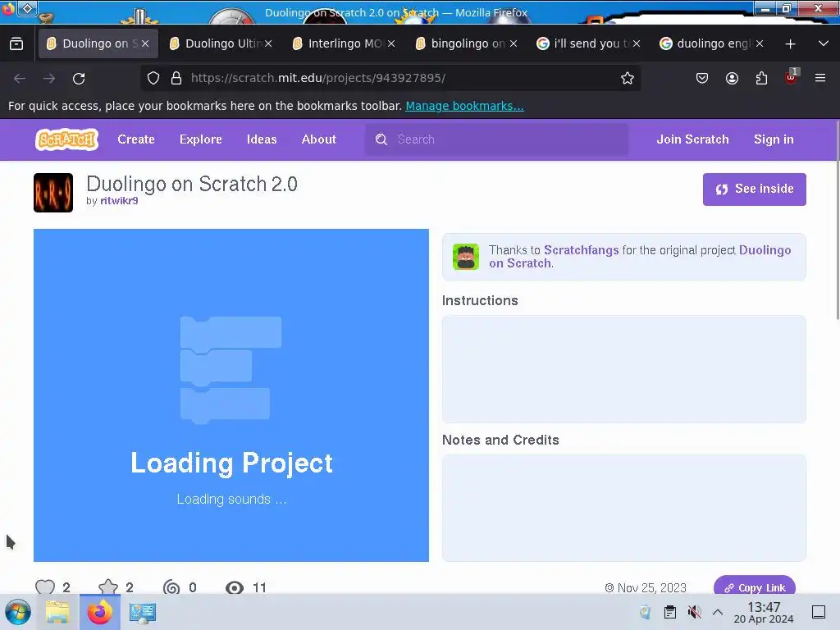
Task: Close the bingolingo tab
Action: pyautogui.click(x=514, y=44)
